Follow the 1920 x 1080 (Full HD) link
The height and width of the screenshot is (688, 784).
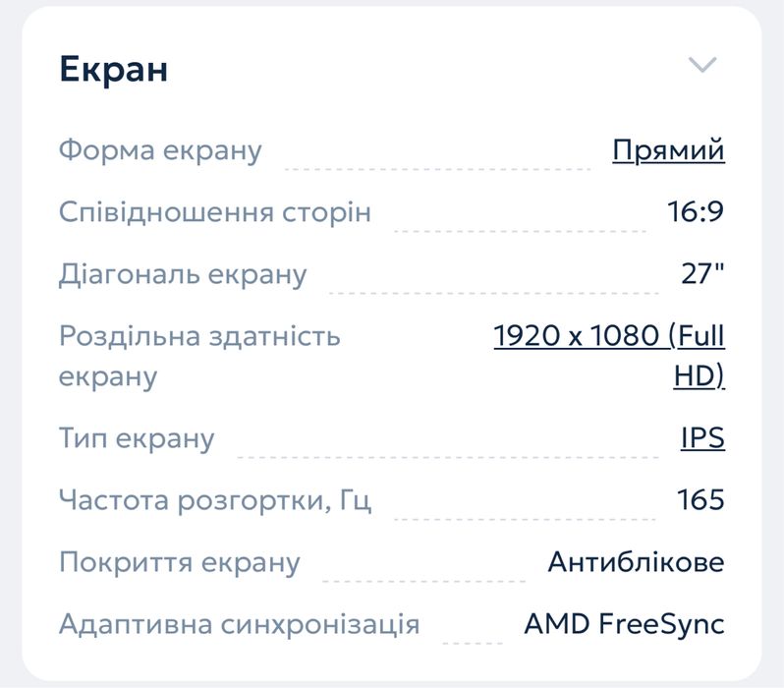coord(609,355)
